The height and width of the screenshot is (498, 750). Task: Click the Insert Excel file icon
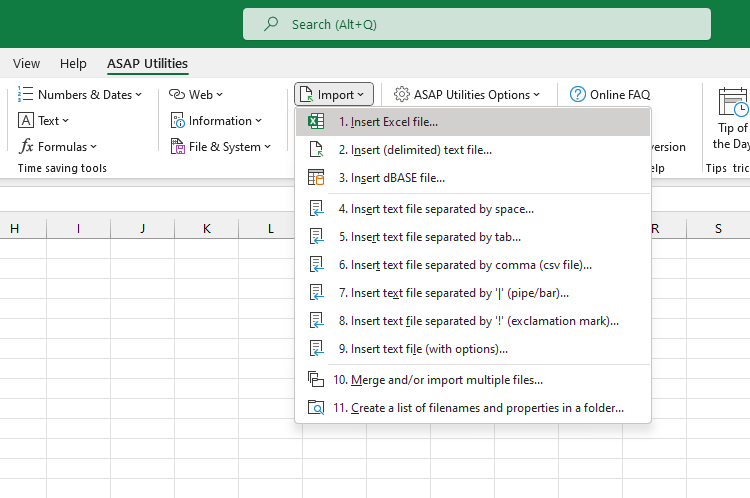point(316,122)
